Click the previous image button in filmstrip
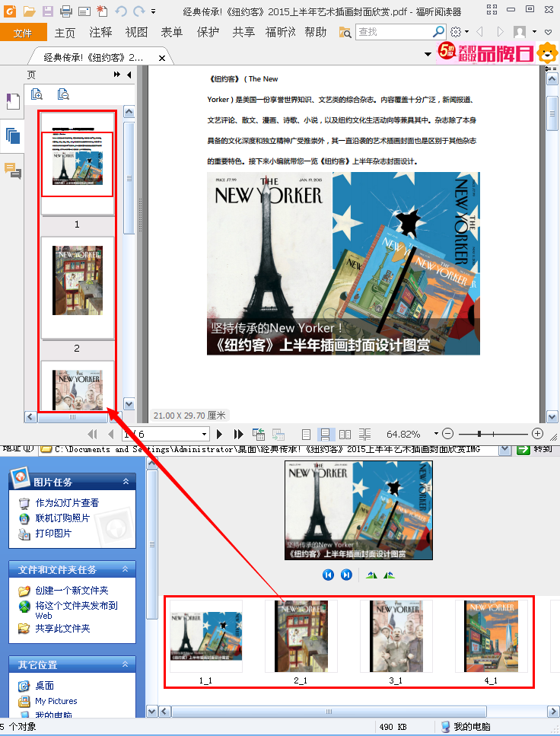560x736 pixels. 328,575
